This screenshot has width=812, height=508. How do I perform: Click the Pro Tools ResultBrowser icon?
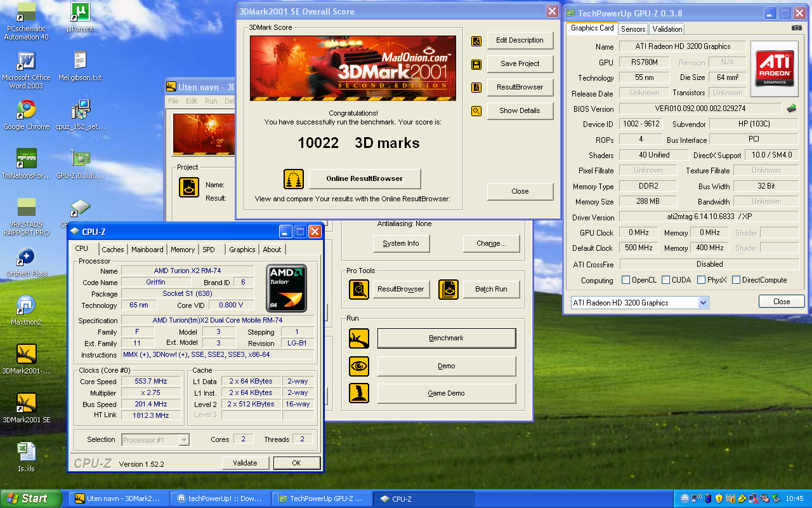coord(359,290)
